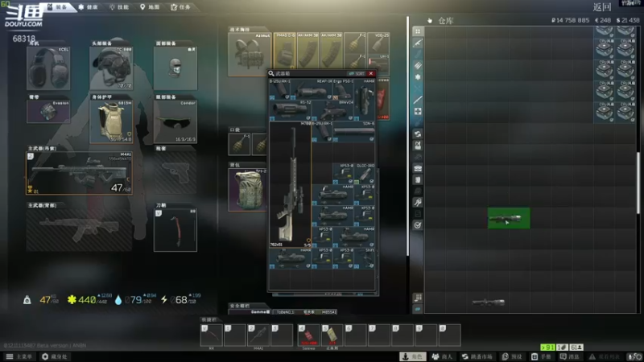Click the weapon case search magnifier icon

(271, 73)
